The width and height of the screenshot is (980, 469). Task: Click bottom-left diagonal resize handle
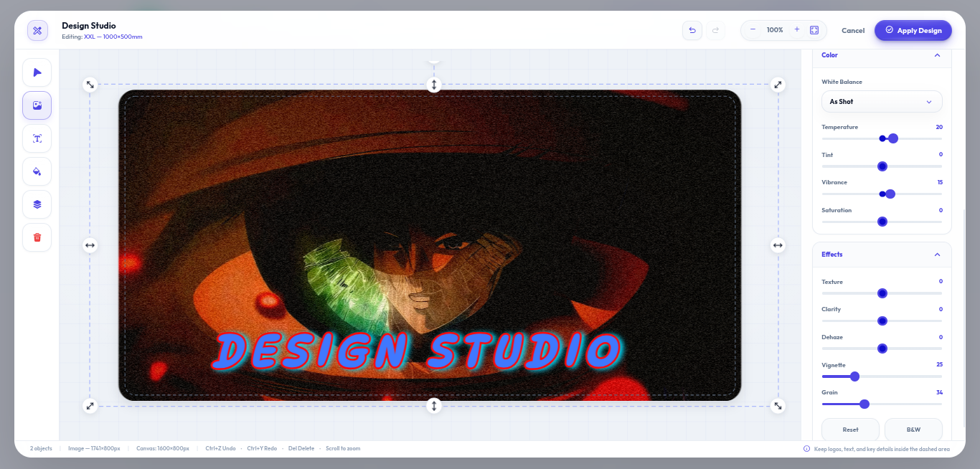90,406
